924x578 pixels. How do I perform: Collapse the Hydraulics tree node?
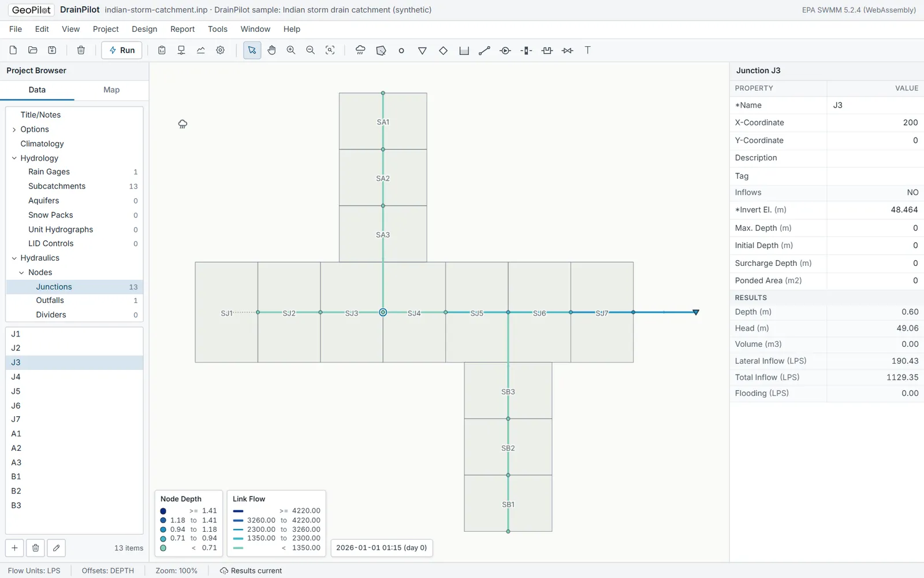(14, 258)
